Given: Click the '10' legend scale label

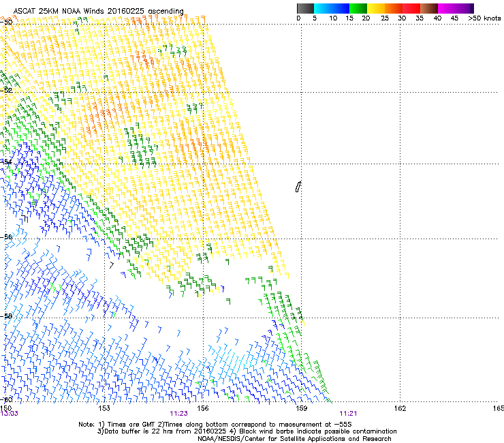Looking at the screenshot, I should coord(333,18).
